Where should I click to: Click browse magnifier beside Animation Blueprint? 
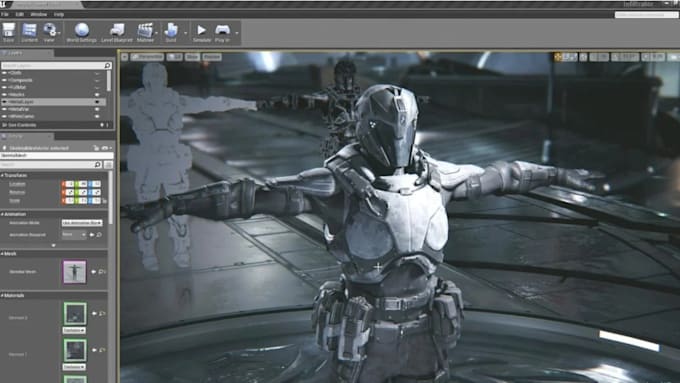pos(99,235)
